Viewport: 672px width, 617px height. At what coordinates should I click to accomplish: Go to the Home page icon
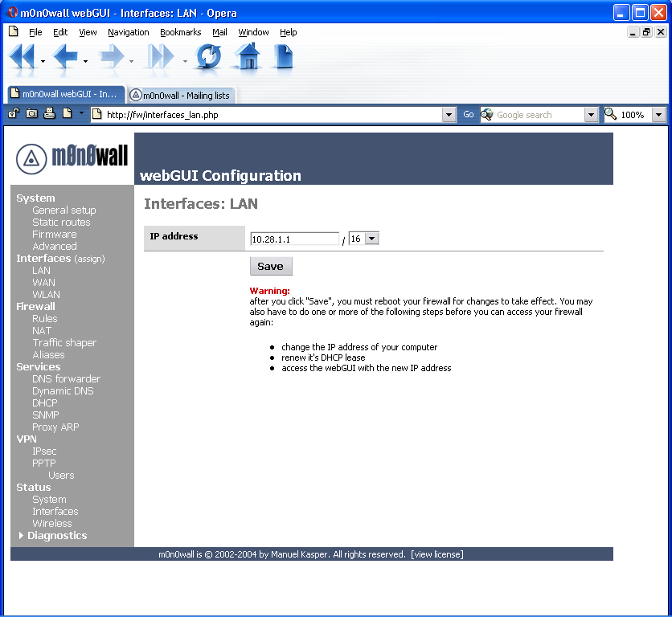coord(248,57)
